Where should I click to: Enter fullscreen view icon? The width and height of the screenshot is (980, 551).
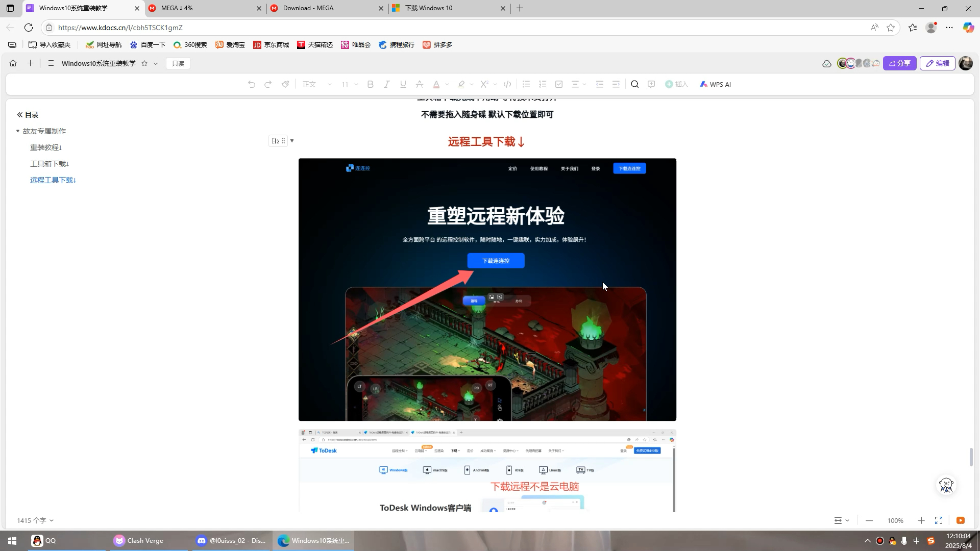tap(939, 520)
